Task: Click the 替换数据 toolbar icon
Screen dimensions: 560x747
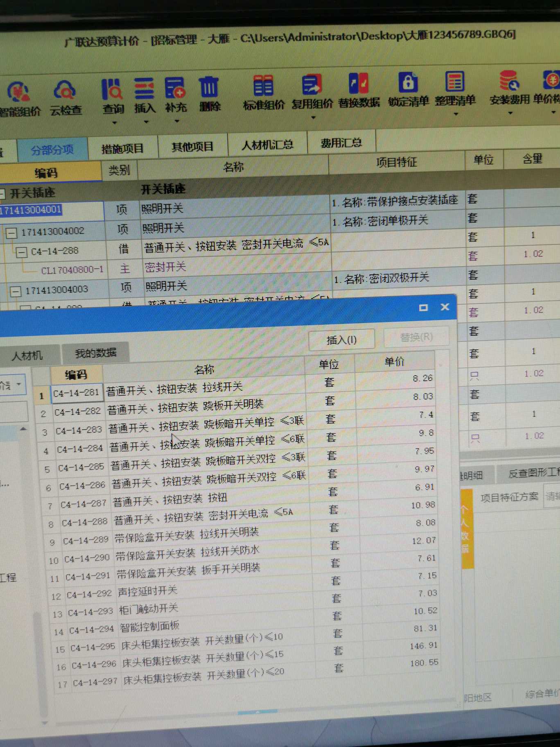Action: click(359, 90)
